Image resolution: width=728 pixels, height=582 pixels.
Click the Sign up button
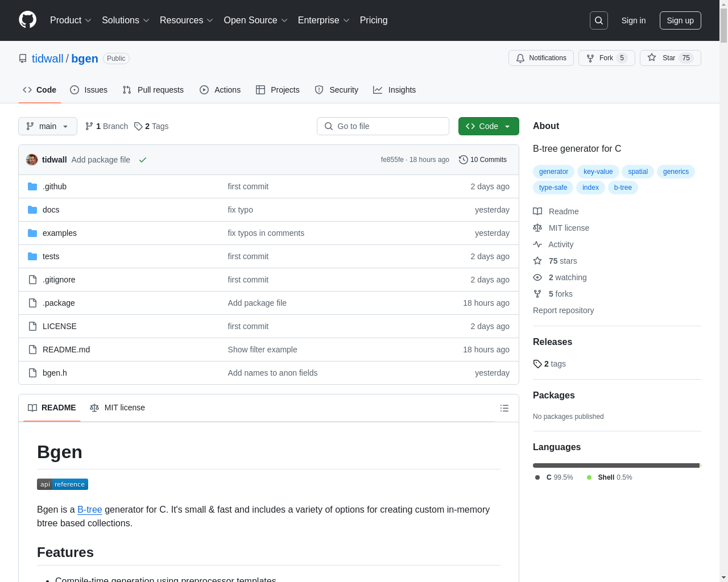point(680,20)
